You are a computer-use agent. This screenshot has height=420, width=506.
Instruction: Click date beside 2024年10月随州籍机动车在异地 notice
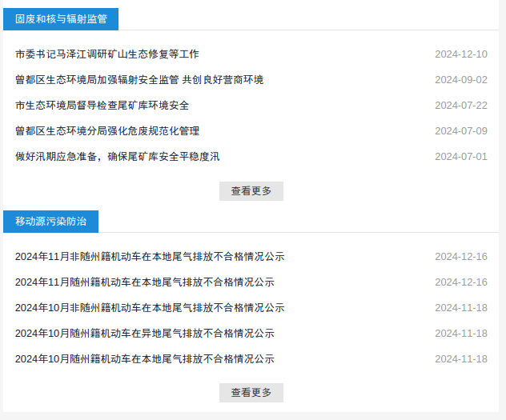[461, 334]
